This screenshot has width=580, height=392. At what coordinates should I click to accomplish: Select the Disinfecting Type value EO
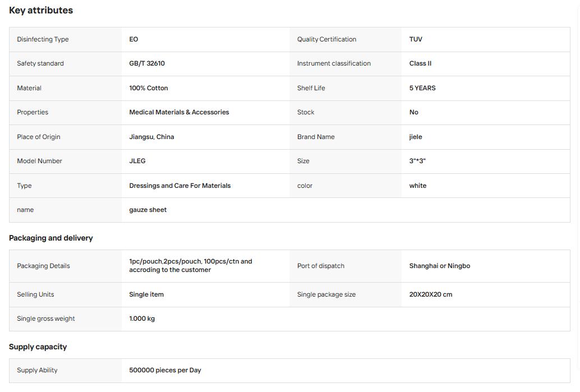[x=134, y=39]
